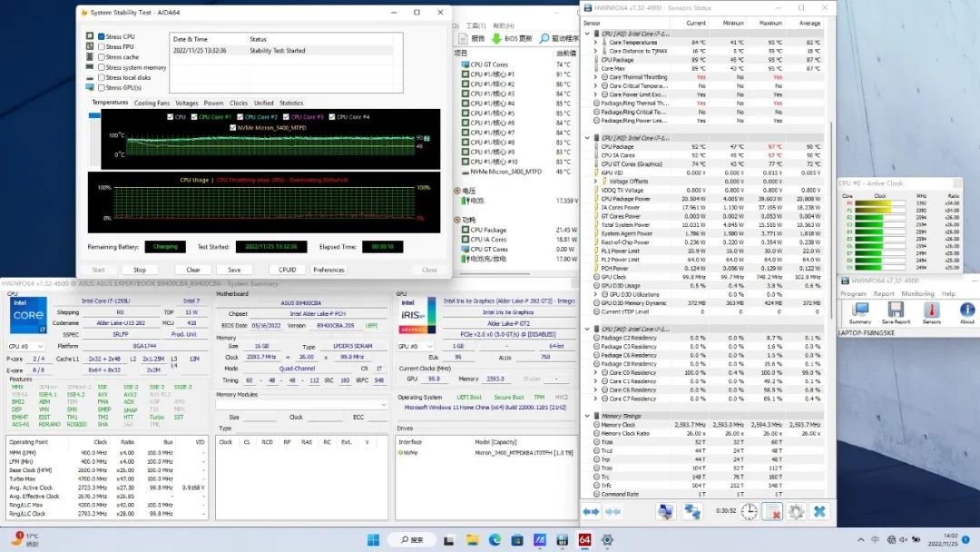Enable Stress local disks checkbox
Screen dimensions: 980x552
point(102,77)
